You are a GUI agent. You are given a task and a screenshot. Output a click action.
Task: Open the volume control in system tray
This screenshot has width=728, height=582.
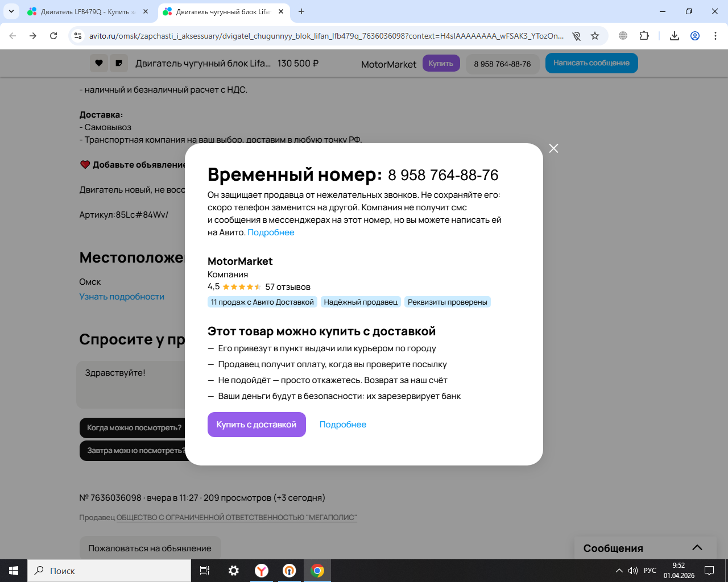click(633, 571)
